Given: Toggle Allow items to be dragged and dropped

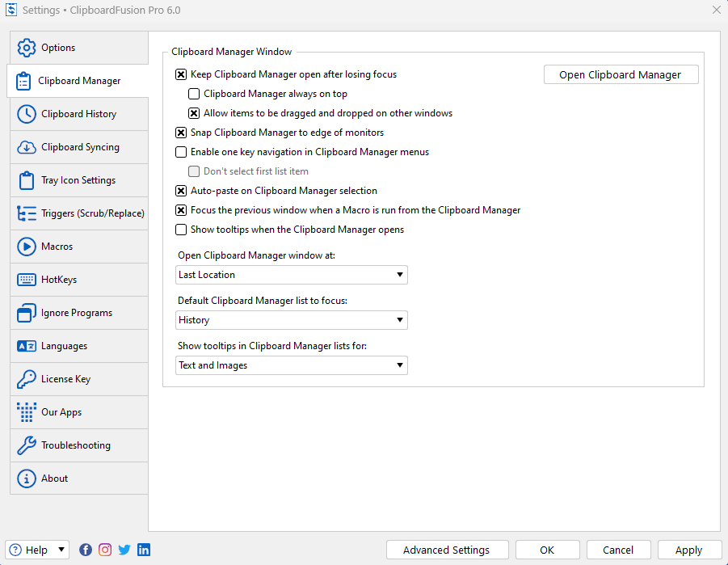Looking at the screenshot, I should click(194, 113).
